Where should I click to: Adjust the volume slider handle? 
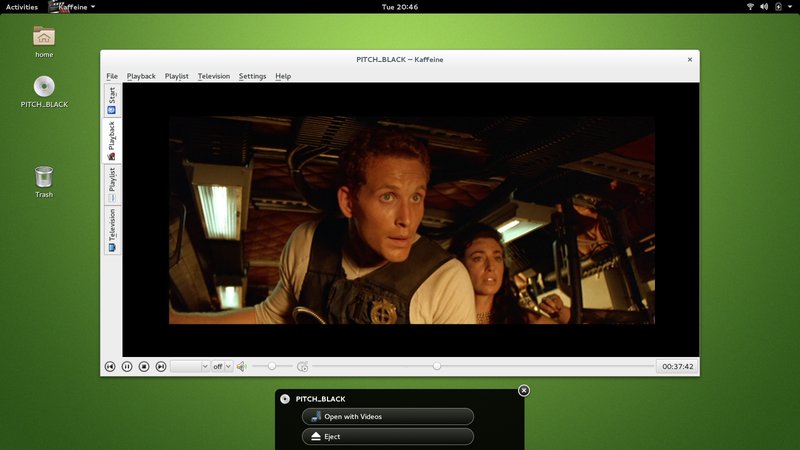tap(272, 366)
